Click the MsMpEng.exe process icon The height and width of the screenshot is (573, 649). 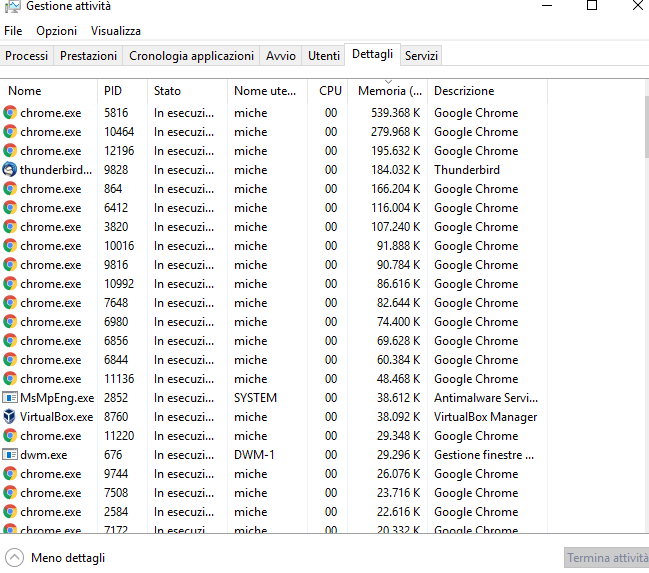pos(10,398)
